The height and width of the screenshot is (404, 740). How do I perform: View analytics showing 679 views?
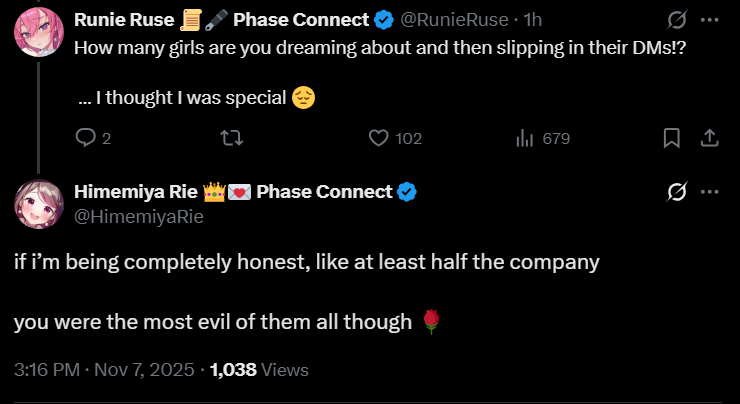[525, 138]
